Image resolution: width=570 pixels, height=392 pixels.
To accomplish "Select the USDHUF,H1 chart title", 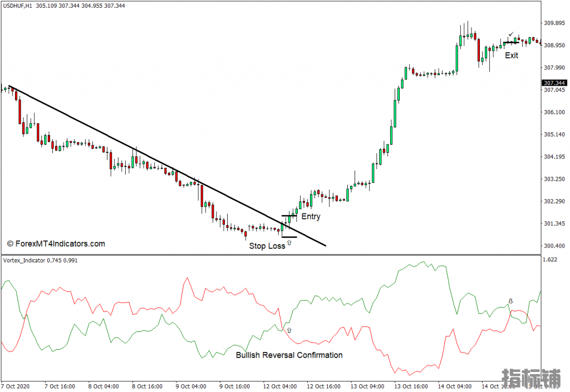I will click(17, 6).
